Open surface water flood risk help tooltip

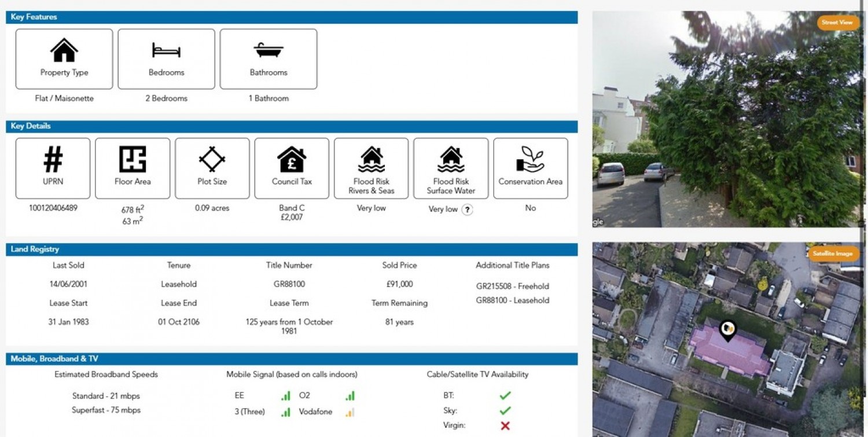click(467, 210)
